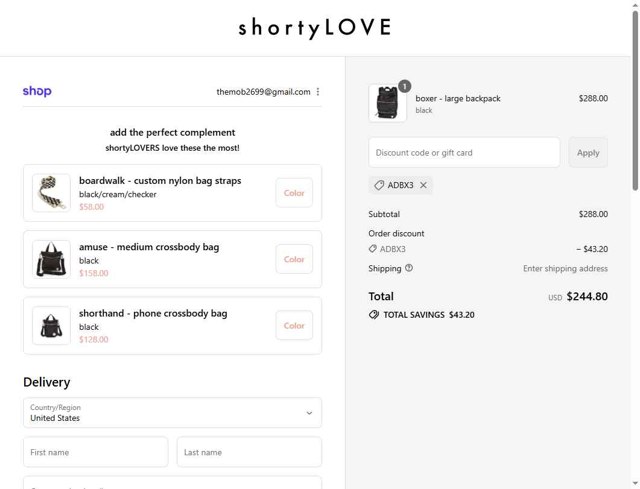Click the – $43.20 discount amount
This screenshot has width=640, height=489.
[592, 249]
